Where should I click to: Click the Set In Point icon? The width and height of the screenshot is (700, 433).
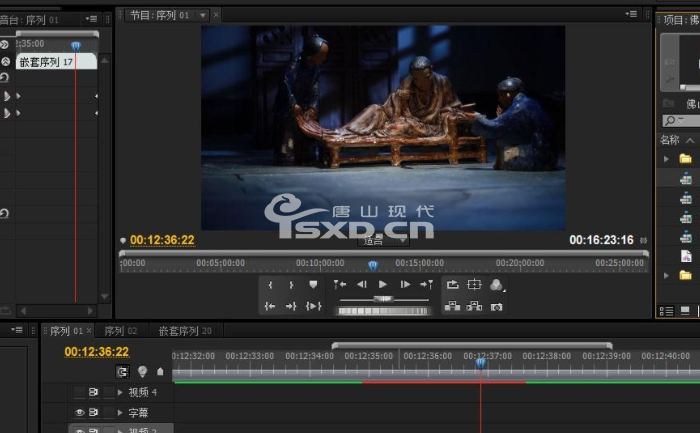tap(270, 285)
